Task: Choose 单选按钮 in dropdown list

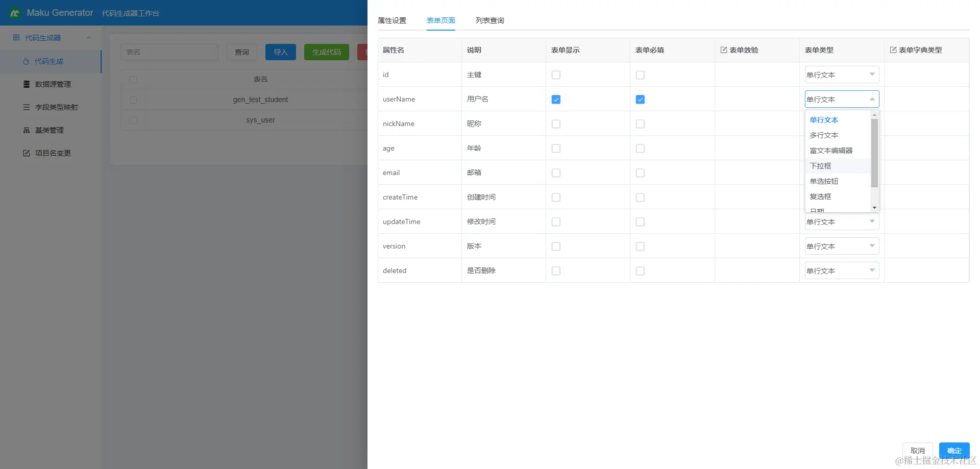Action: click(838, 181)
